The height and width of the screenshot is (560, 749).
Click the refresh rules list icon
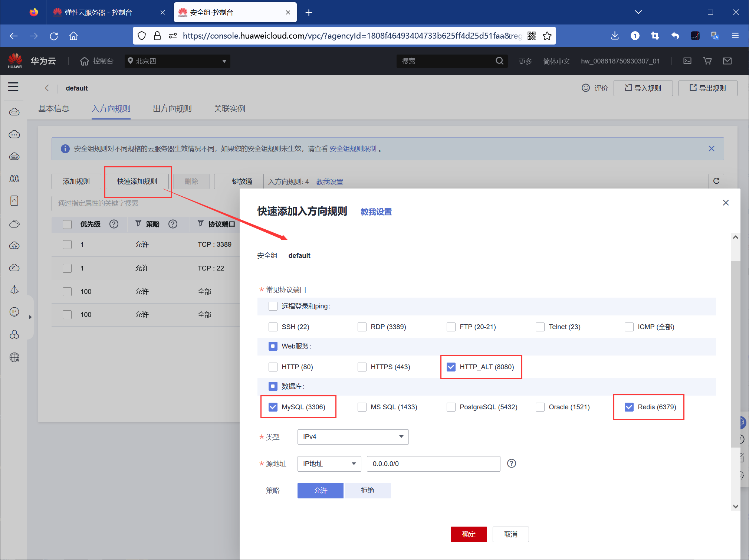point(716,181)
